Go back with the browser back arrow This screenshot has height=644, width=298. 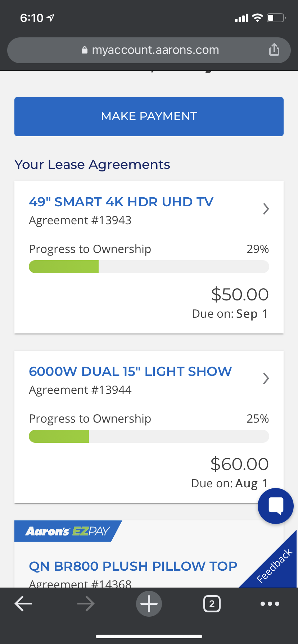coord(23,604)
